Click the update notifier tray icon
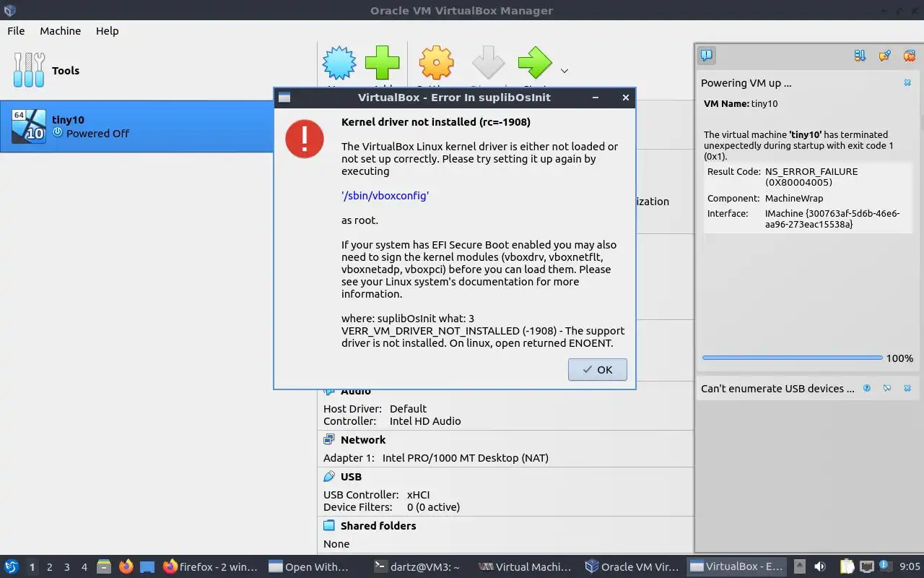The width and height of the screenshot is (924, 578). point(886,567)
